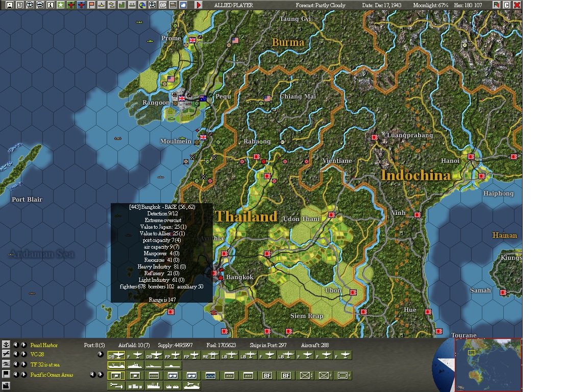Select the first FP float plane unit icon
The height and width of the screenshot is (392, 588).
173,355
